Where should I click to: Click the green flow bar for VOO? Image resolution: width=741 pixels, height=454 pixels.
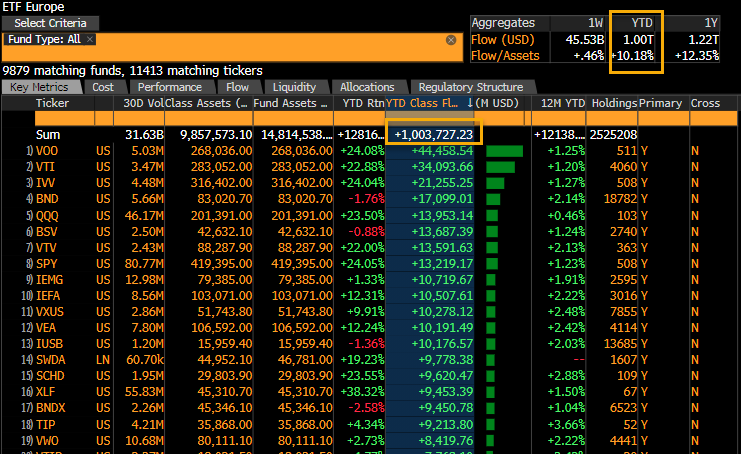pos(504,151)
